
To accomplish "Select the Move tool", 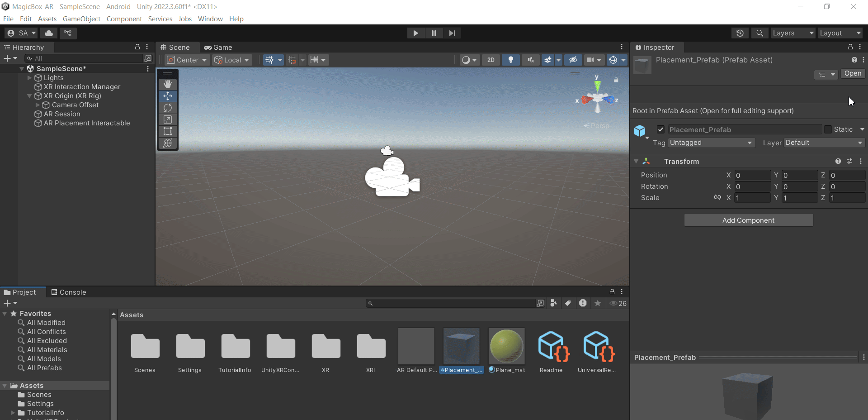I will coord(167,96).
